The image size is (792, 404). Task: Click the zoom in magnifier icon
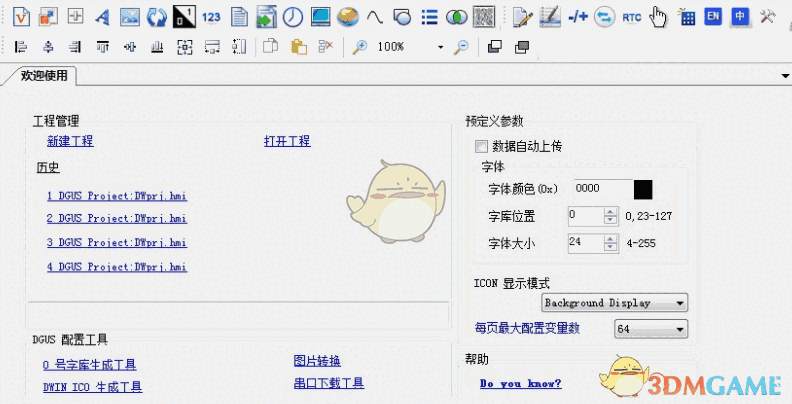tap(360, 47)
